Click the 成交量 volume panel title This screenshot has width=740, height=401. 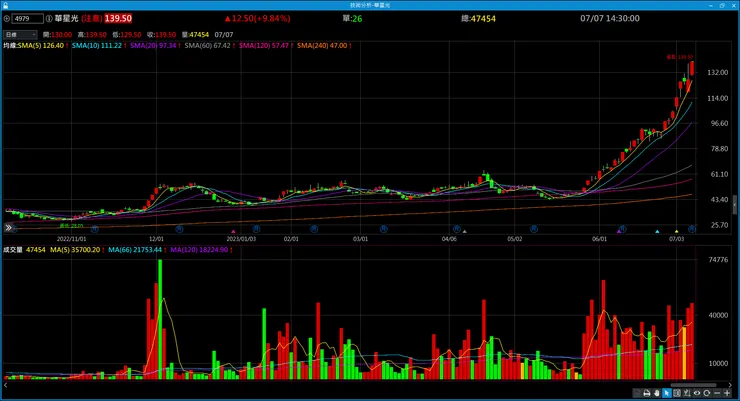pos(13,250)
